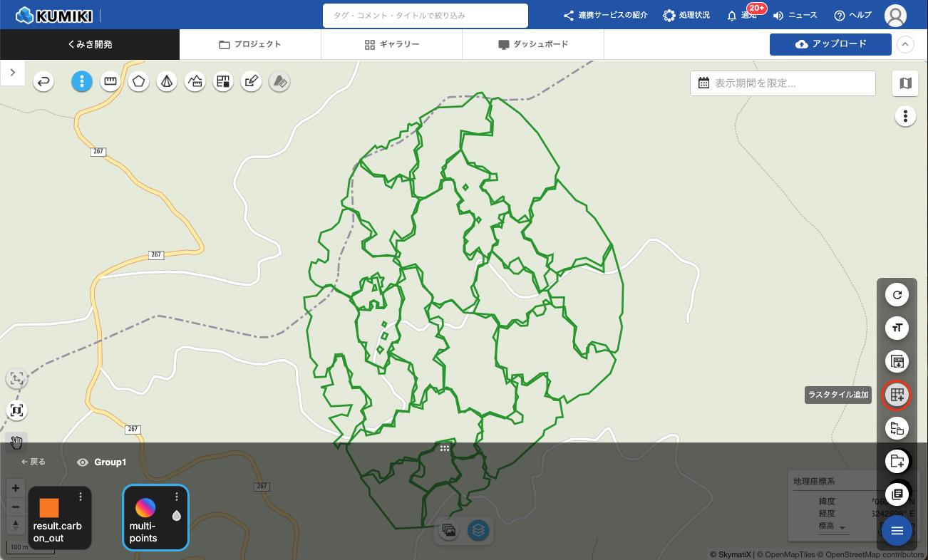Click the add folder icon

click(x=897, y=461)
